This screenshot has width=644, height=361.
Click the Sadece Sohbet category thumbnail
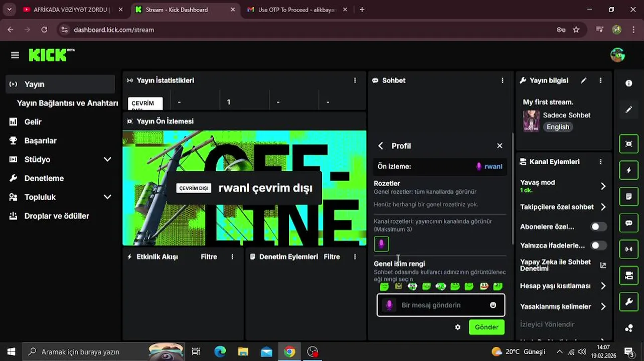(x=531, y=121)
